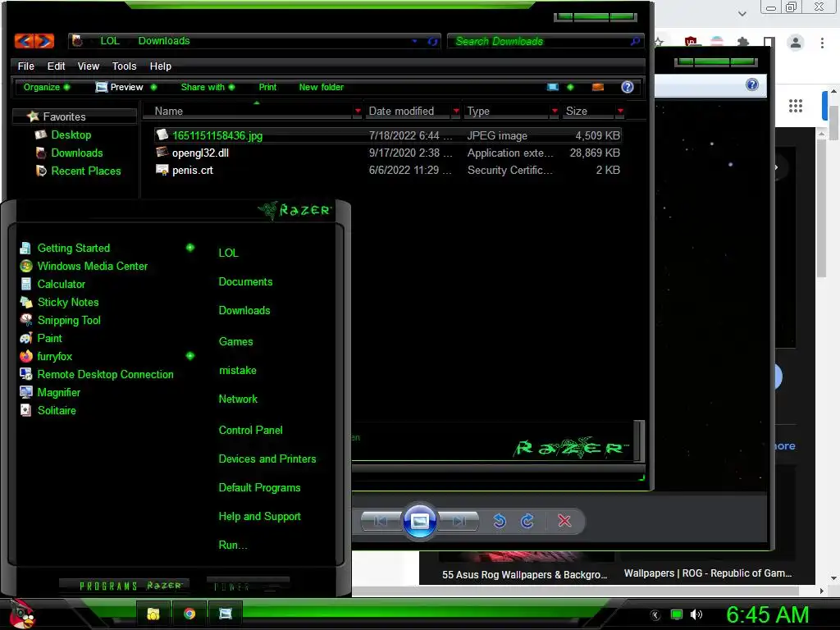Expand the Getting Started jump list arrow
840x630 pixels.
[x=190, y=248]
